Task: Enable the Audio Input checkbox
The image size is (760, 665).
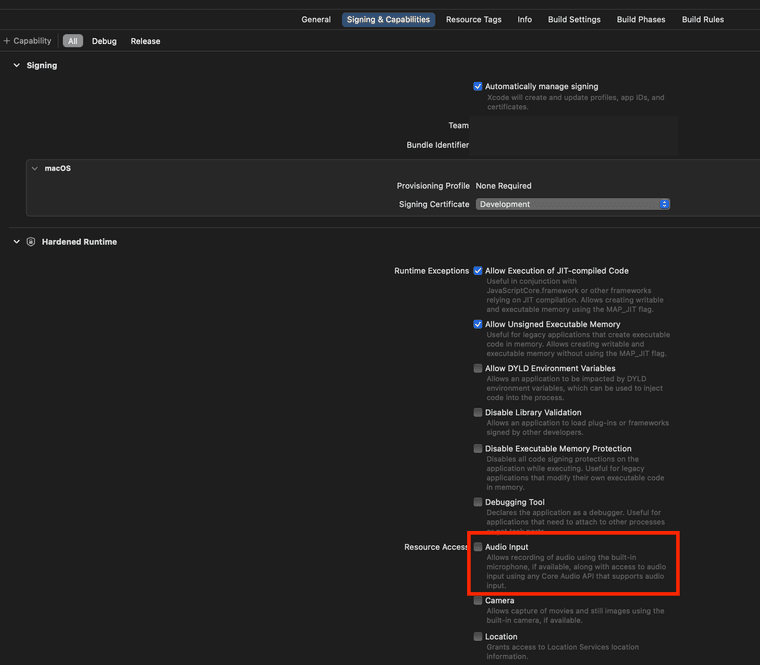Action: [x=478, y=547]
